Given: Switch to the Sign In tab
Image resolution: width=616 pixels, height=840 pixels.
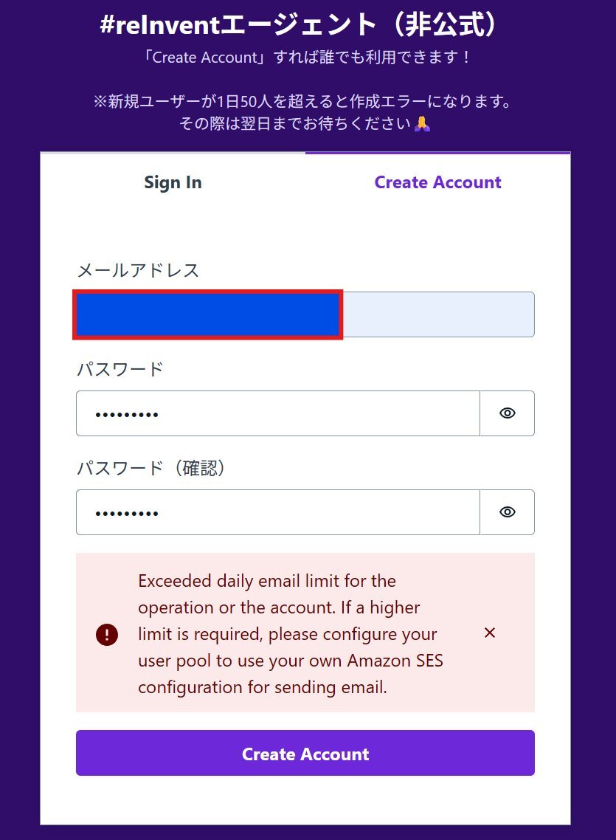Looking at the screenshot, I should (x=173, y=182).
